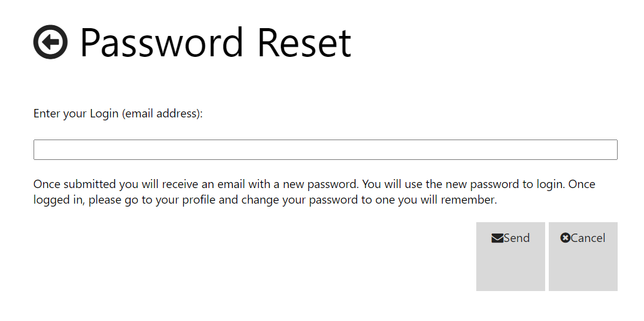644x321 pixels.
Task: Click the "Cancel" text label
Action: click(588, 238)
